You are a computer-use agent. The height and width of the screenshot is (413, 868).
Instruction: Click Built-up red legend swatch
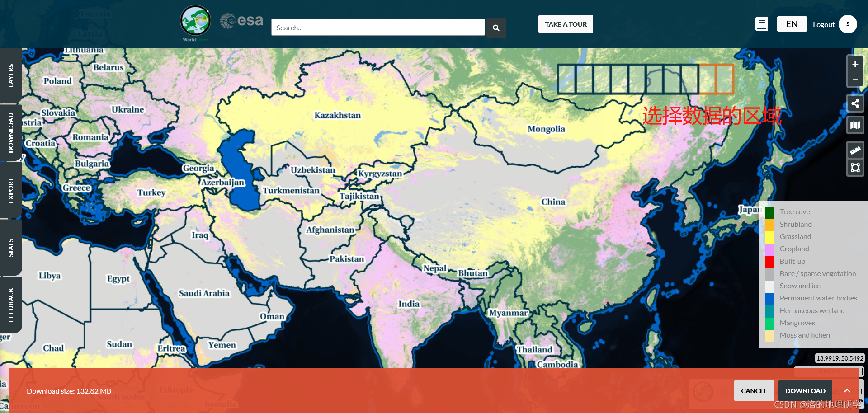pos(769,262)
